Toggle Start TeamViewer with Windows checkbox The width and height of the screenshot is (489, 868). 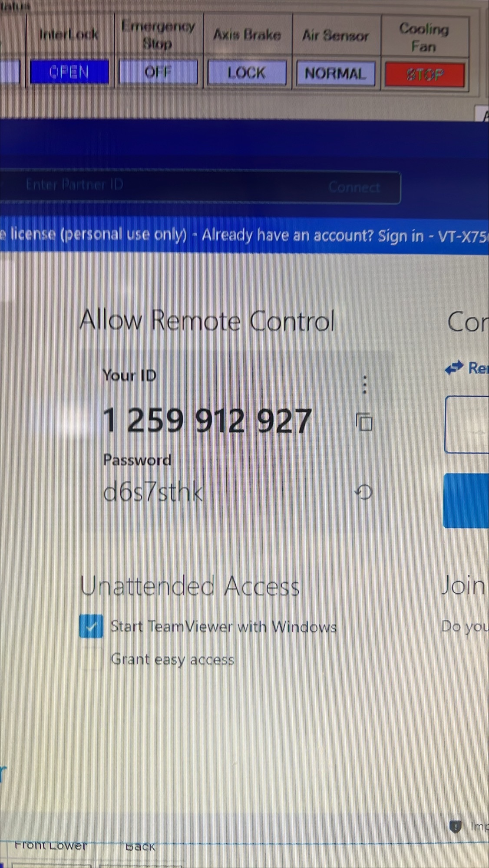[x=91, y=626]
